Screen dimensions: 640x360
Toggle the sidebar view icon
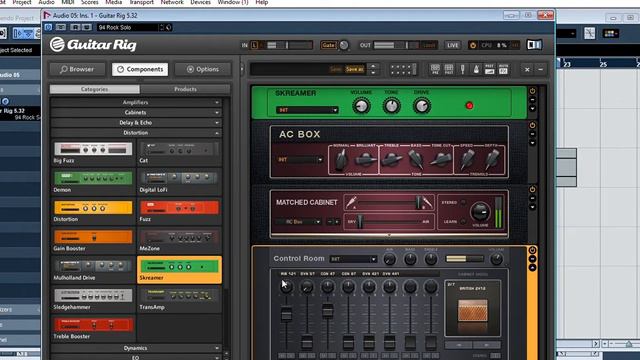click(x=534, y=45)
